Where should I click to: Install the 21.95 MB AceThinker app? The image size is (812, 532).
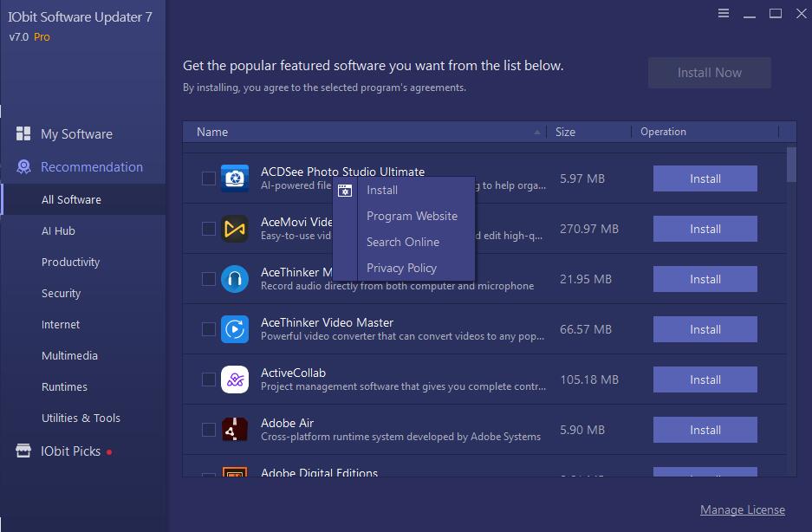click(x=705, y=279)
